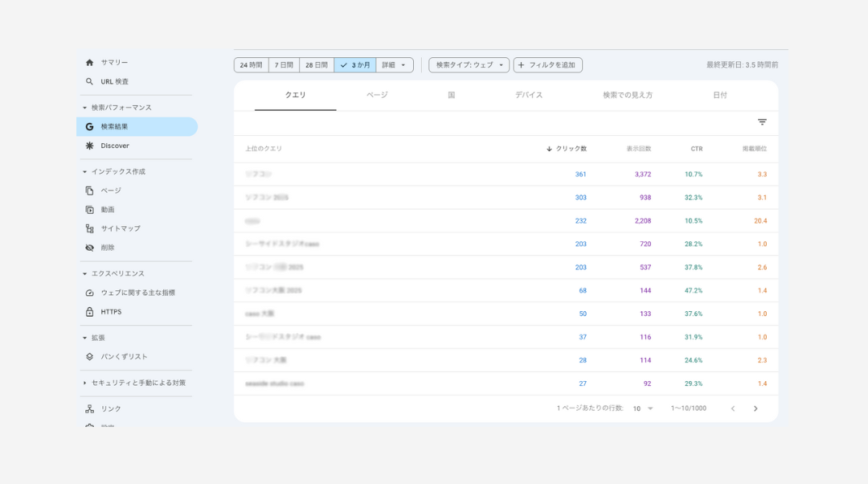Click the Discover asterisk icon
This screenshot has height=484, width=868.
point(90,146)
